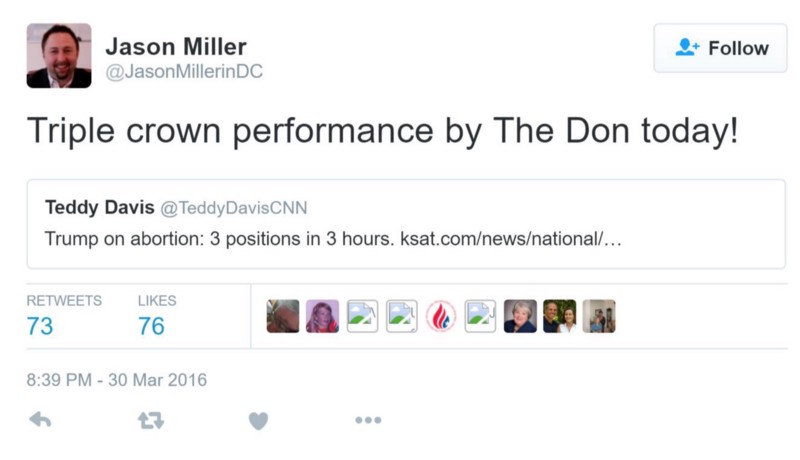Click the @TeddyDavisCNN handle in the quote

point(234,208)
